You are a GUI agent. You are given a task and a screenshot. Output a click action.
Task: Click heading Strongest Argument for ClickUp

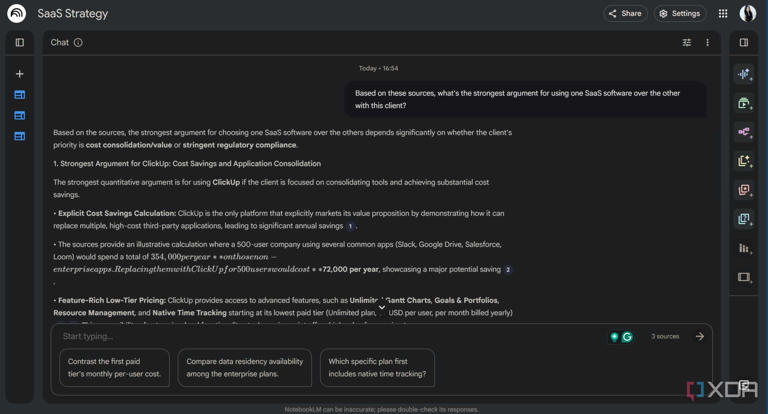click(x=187, y=164)
